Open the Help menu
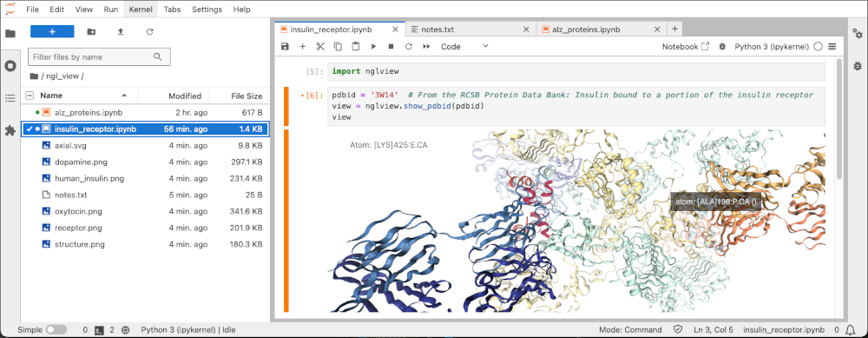The image size is (868, 338). [x=241, y=10]
